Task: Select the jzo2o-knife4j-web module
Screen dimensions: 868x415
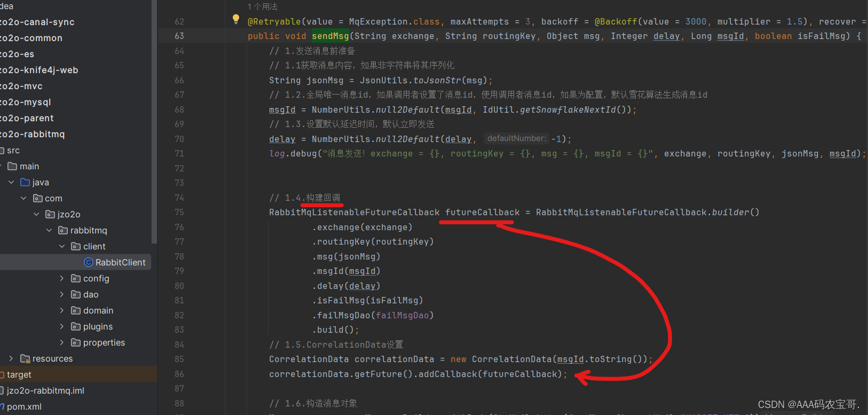Action: (x=39, y=70)
